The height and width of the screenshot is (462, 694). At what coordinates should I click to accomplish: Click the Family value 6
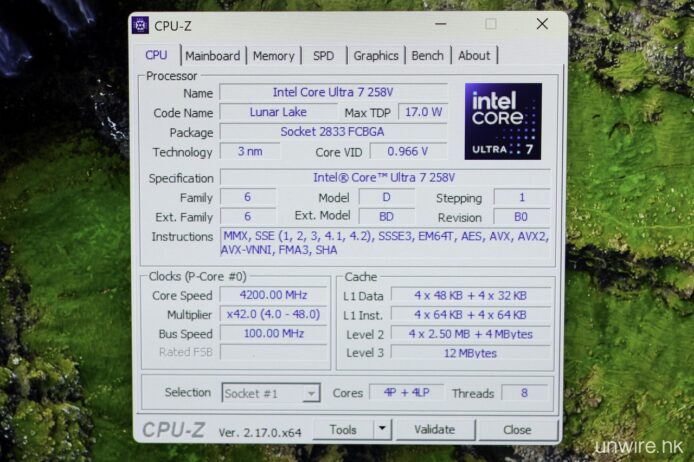[x=247, y=197]
